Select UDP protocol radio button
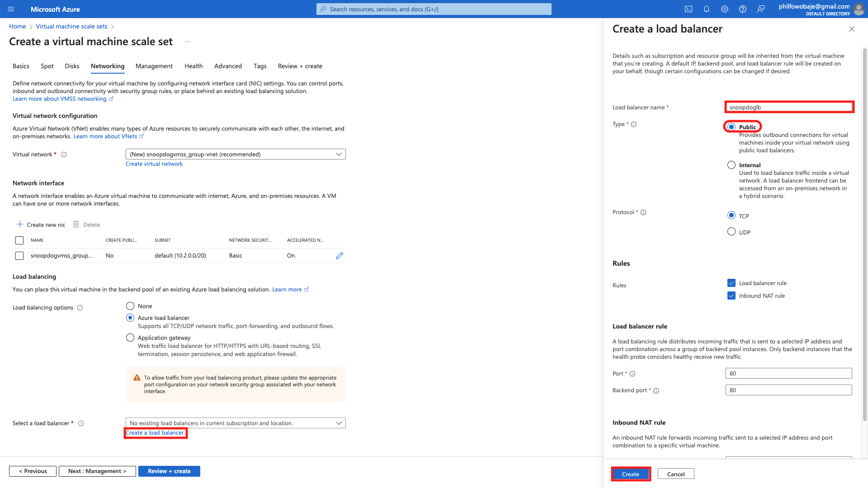868x488 pixels. pos(731,232)
